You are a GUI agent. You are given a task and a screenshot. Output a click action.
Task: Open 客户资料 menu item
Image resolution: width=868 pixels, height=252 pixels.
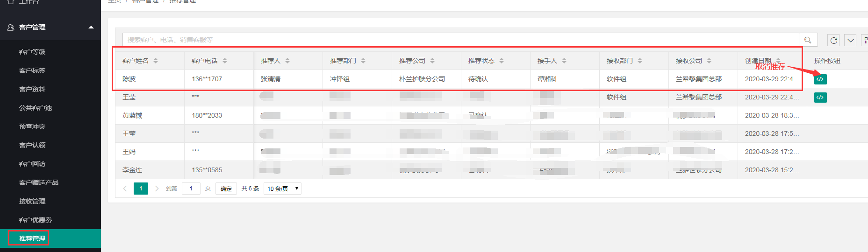(50, 89)
